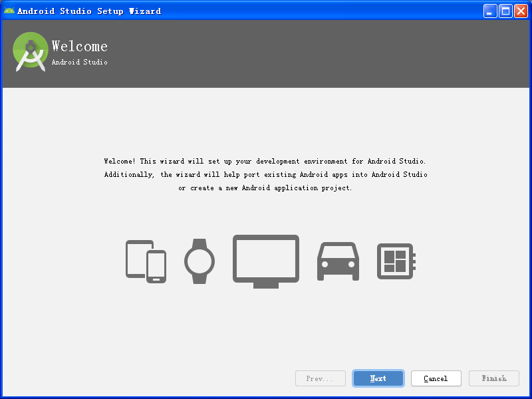Click the phone and tablet icon

pos(146,261)
